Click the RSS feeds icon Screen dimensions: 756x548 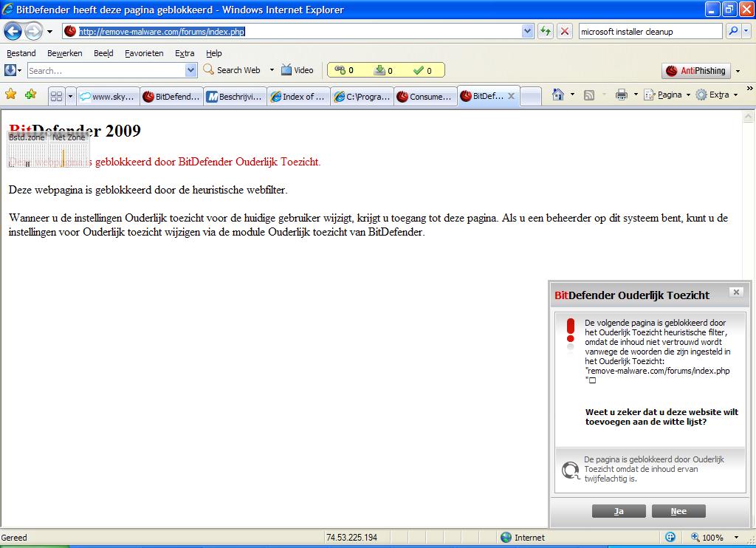pos(588,95)
